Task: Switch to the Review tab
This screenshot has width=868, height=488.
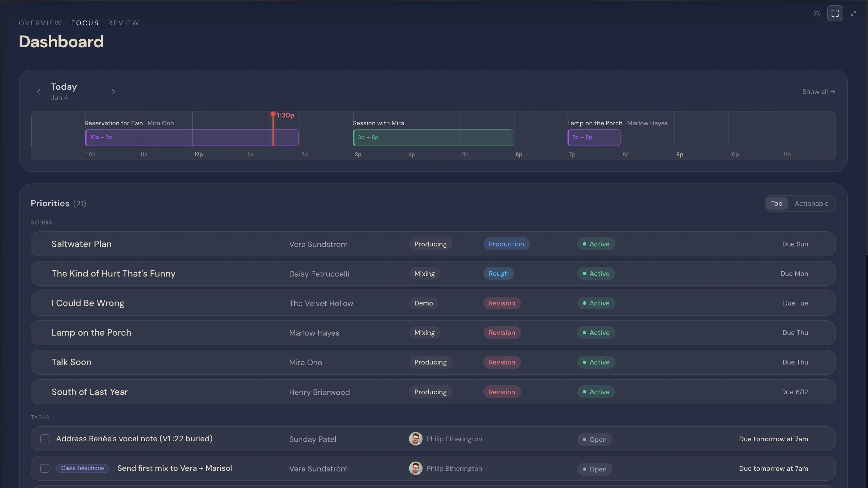Action: [124, 23]
